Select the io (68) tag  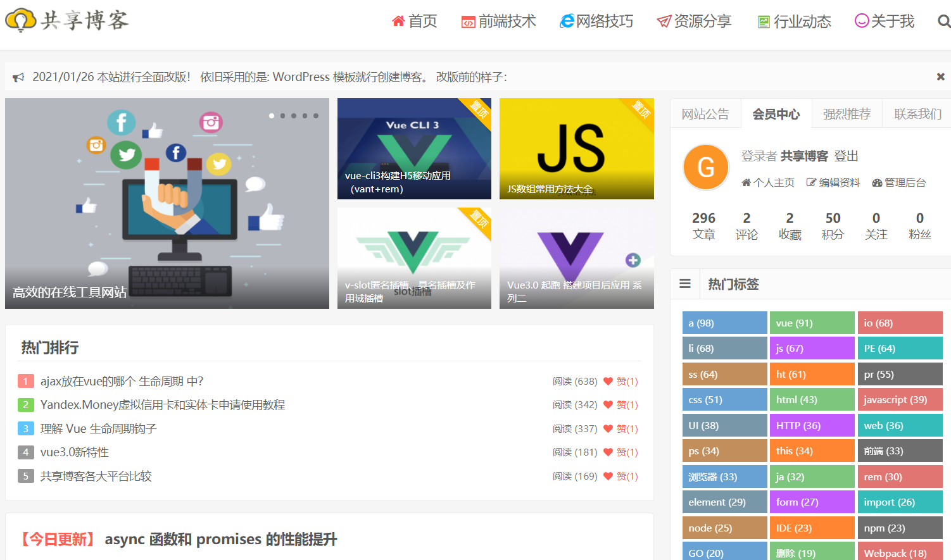tap(900, 323)
